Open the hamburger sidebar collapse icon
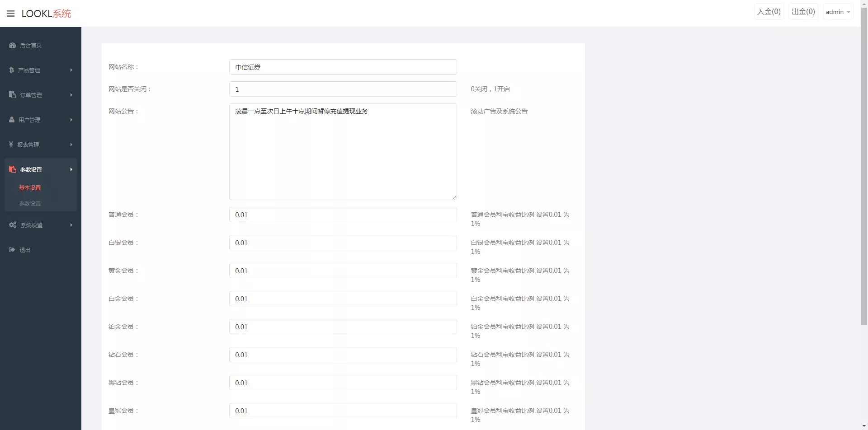Image resolution: width=868 pixels, height=430 pixels. coord(10,13)
